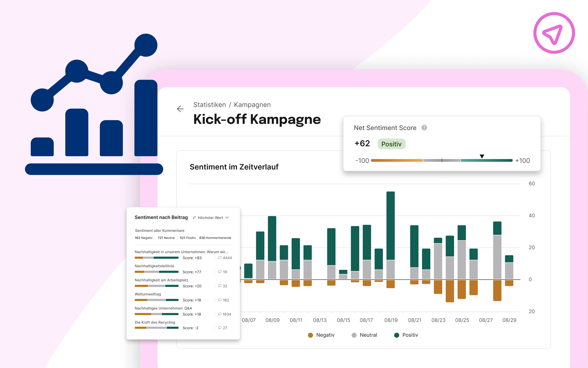Click the Sentiment im Zeitverlauf heading

click(x=234, y=167)
